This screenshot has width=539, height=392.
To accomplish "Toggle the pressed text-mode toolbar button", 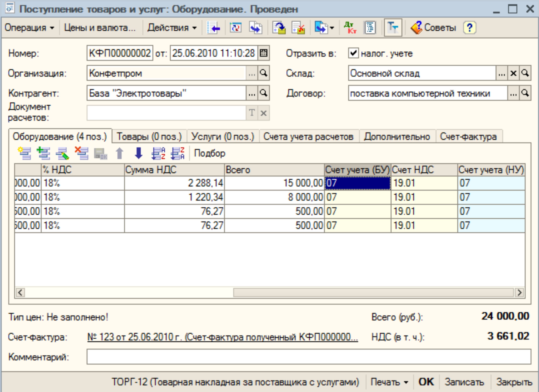I will (393, 28).
